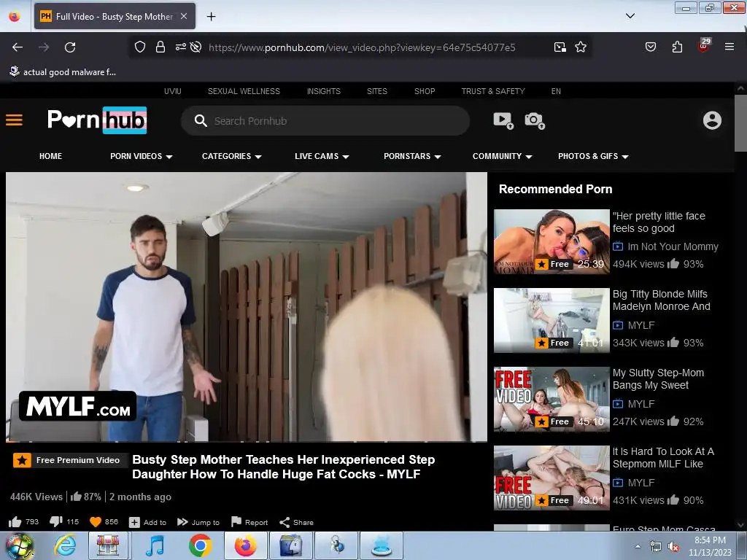The height and width of the screenshot is (560, 747).
Task: Click the Add to button
Action: [x=147, y=522]
